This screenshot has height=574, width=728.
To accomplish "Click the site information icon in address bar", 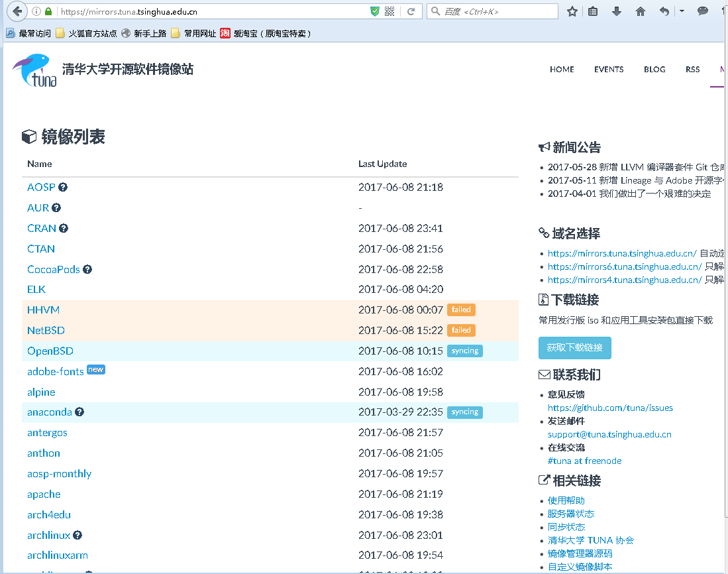I will [36, 12].
